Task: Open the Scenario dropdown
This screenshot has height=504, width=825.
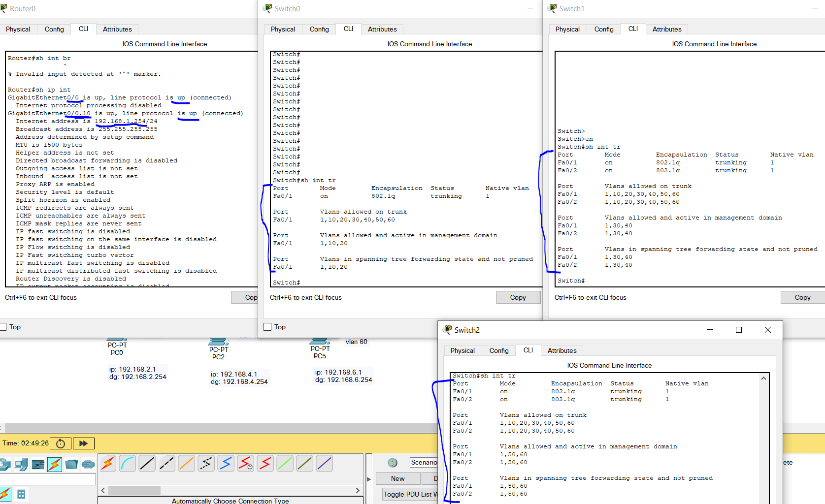Action: click(x=424, y=462)
